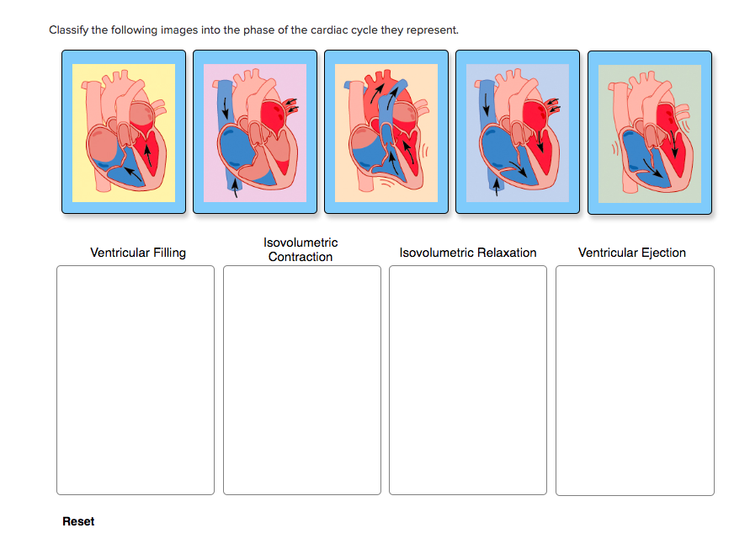750x560 pixels.
Task: Click the heart with aorta arrows on orange card
Action: point(386,131)
